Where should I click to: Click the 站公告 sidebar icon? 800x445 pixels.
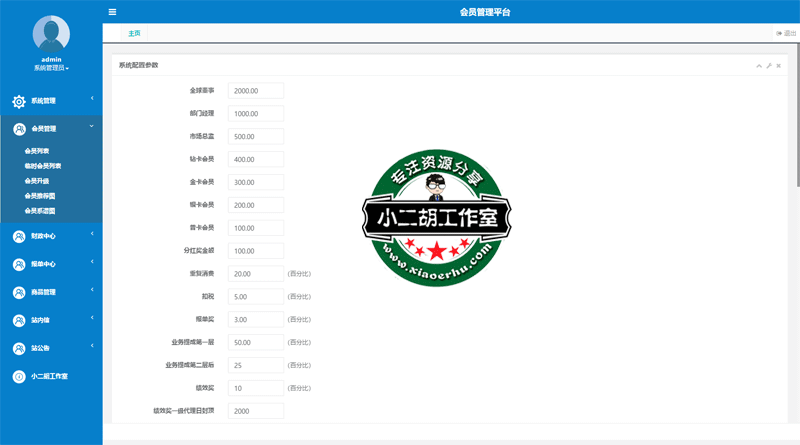tap(19, 349)
